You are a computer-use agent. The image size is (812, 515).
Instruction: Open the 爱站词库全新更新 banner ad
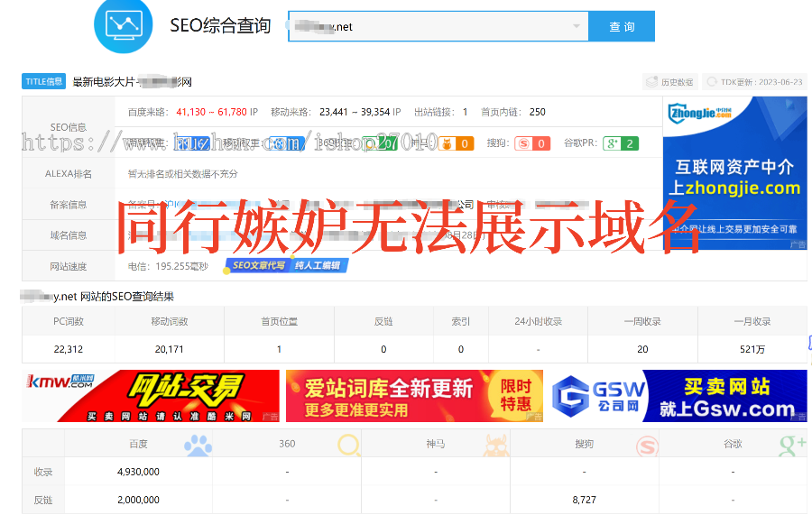coord(414,396)
